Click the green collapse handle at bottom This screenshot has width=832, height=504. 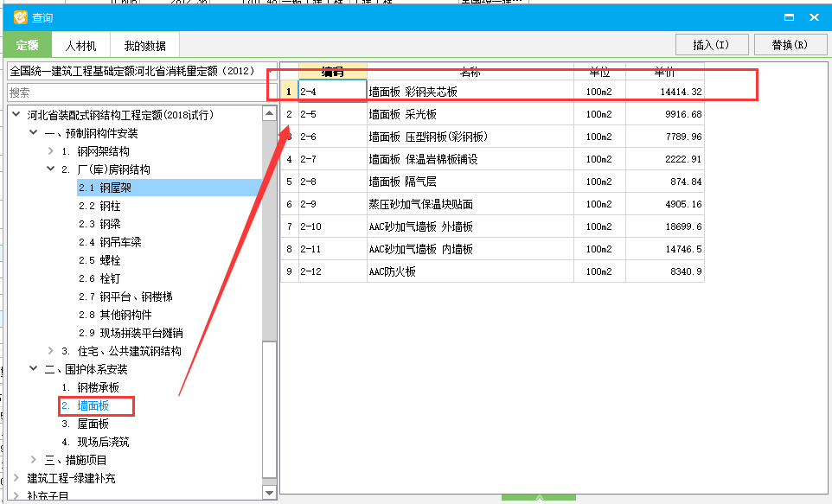click(x=539, y=498)
